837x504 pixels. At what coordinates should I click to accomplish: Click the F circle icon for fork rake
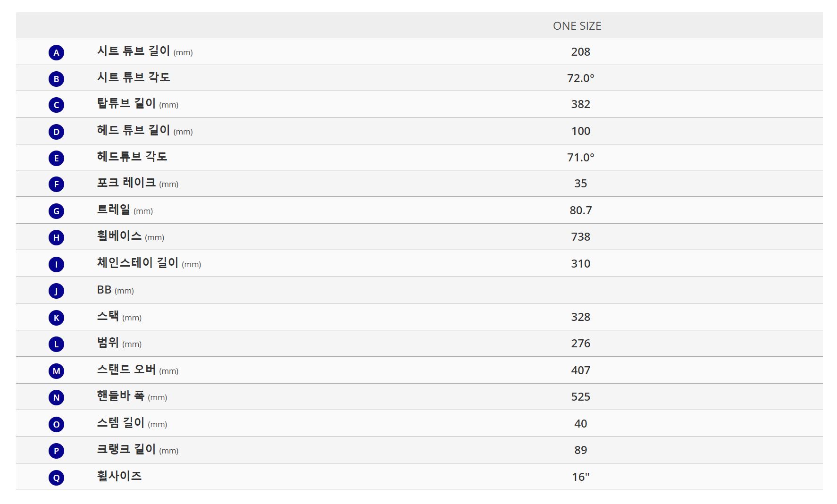pyautogui.click(x=56, y=184)
